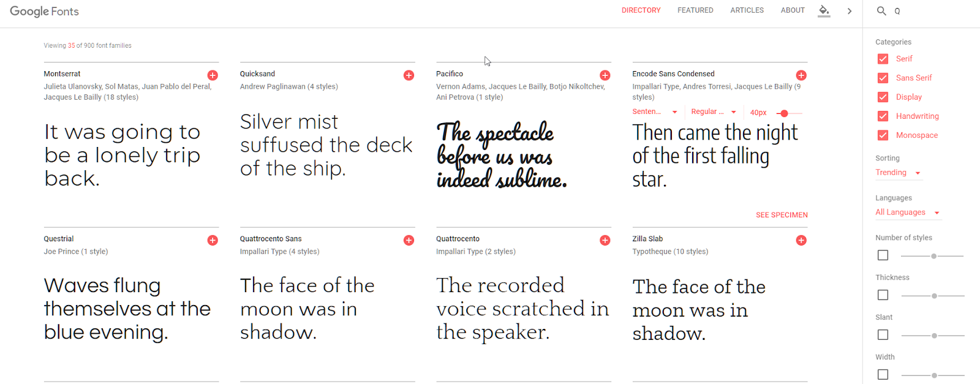Collapse the sidebar with chevron arrow
980x384 pixels.
point(850,11)
